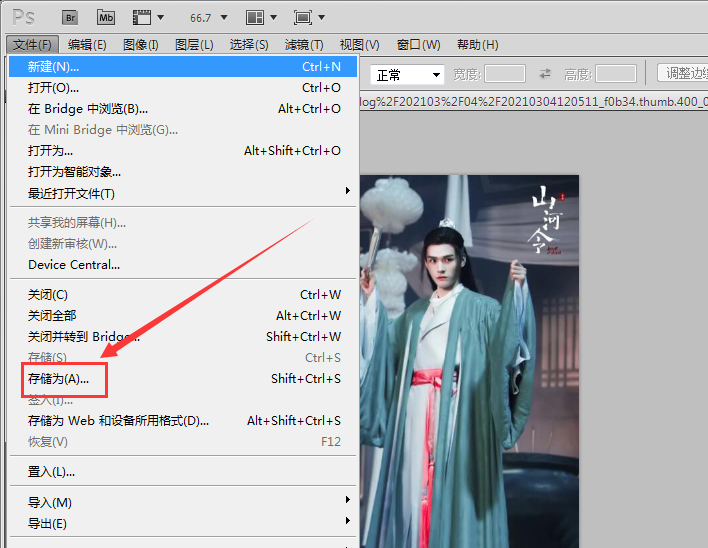Select the document tab with 20210304120511 filename
Viewport: 708px width, 548px height.
(x=534, y=102)
